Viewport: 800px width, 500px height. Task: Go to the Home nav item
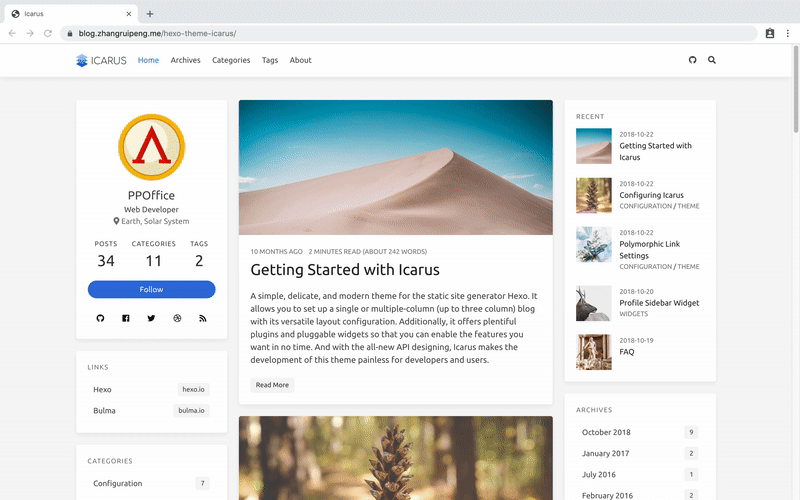tap(148, 60)
